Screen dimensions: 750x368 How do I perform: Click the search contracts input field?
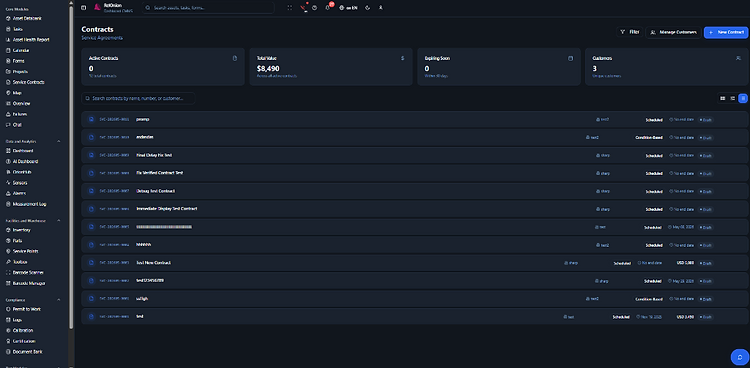138,98
